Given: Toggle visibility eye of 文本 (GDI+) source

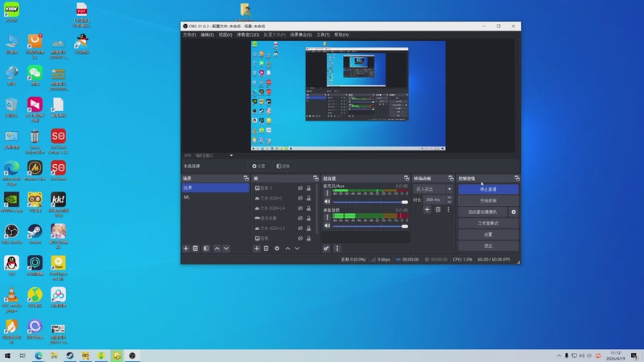Looking at the screenshot, I should pyautogui.click(x=300, y=198).
